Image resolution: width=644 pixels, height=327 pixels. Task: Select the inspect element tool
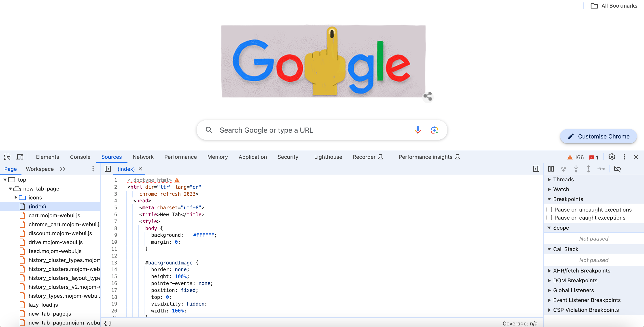7,157
